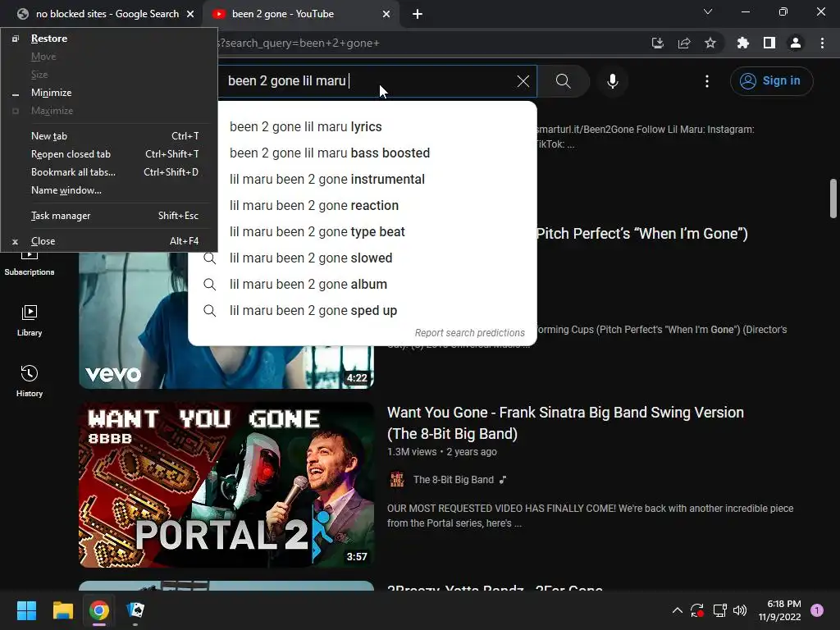Viewport: 840px width, 630px height.
Task: Open History in YouTube sidebar
Action: [x=30, y=381]
